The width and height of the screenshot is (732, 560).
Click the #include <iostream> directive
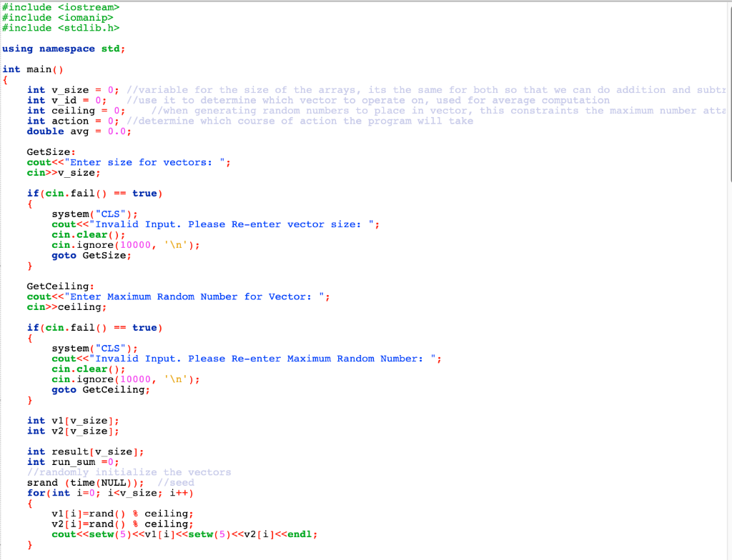point(61,7)
